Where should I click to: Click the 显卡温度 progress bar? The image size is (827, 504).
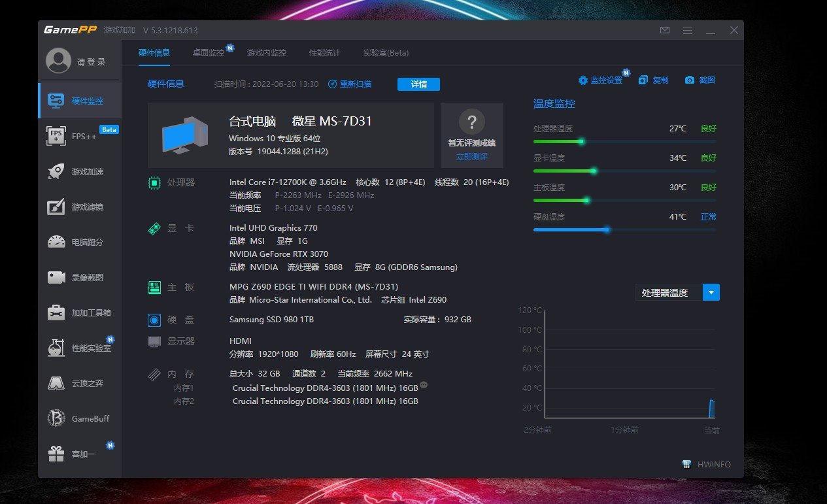(625, 171)
